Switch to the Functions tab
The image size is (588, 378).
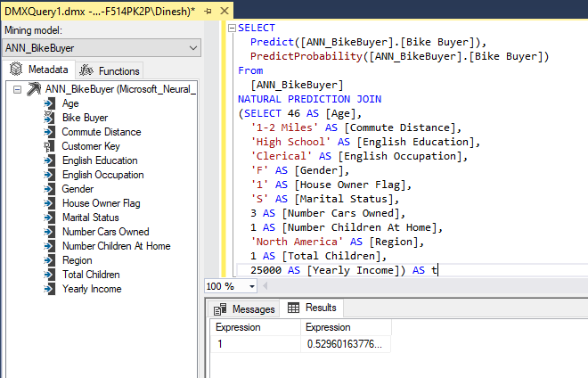109,70
